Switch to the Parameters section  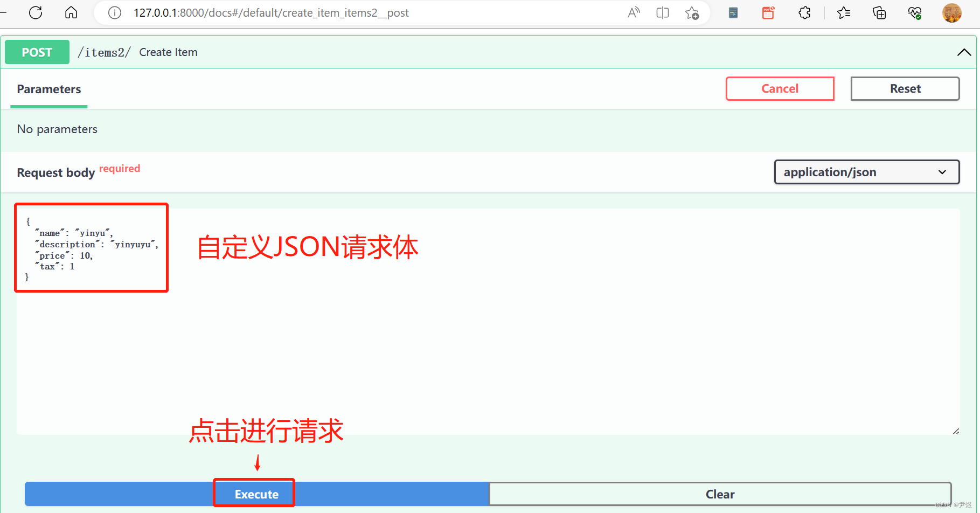coord(48,89)
